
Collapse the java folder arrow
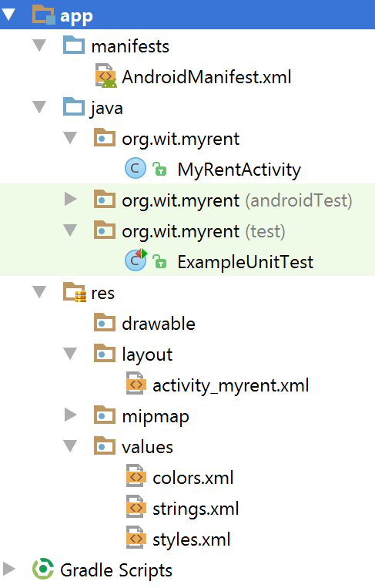tap(39, 107)
